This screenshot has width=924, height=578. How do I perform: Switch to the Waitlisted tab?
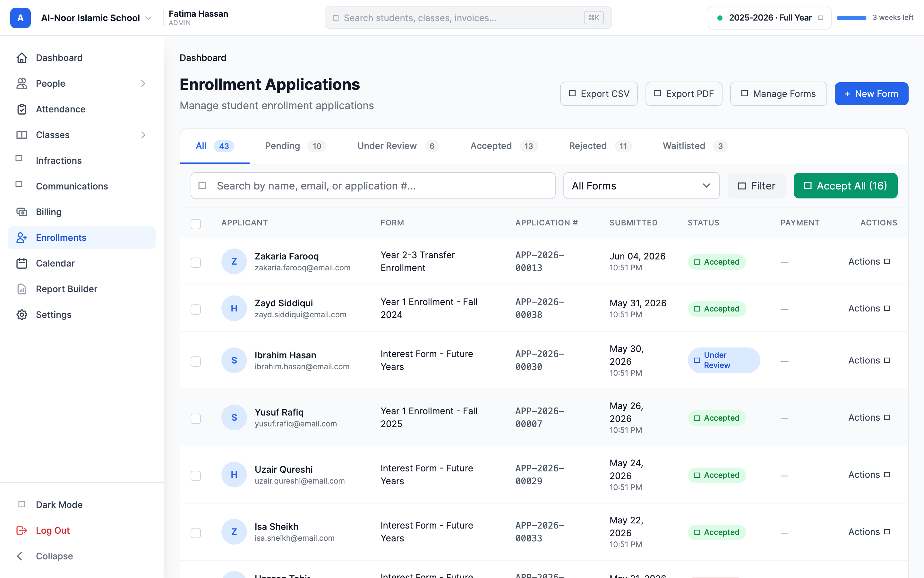pyautogui.click(x=695, y=146)
